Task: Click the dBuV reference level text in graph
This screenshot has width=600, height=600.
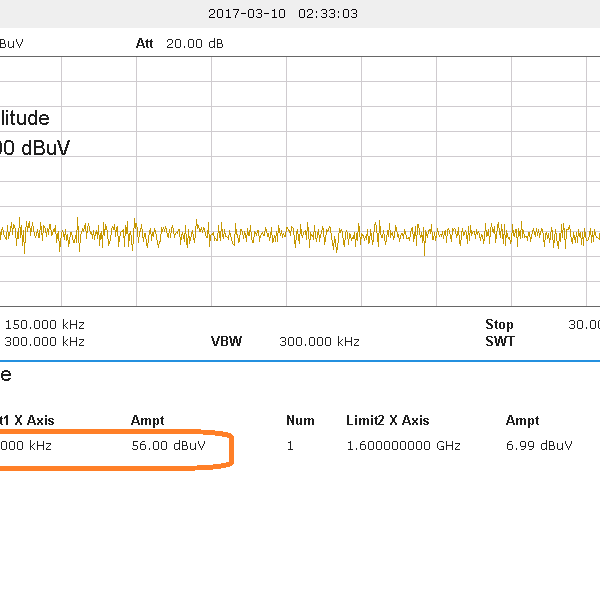Action: click(x=36, y=148)
